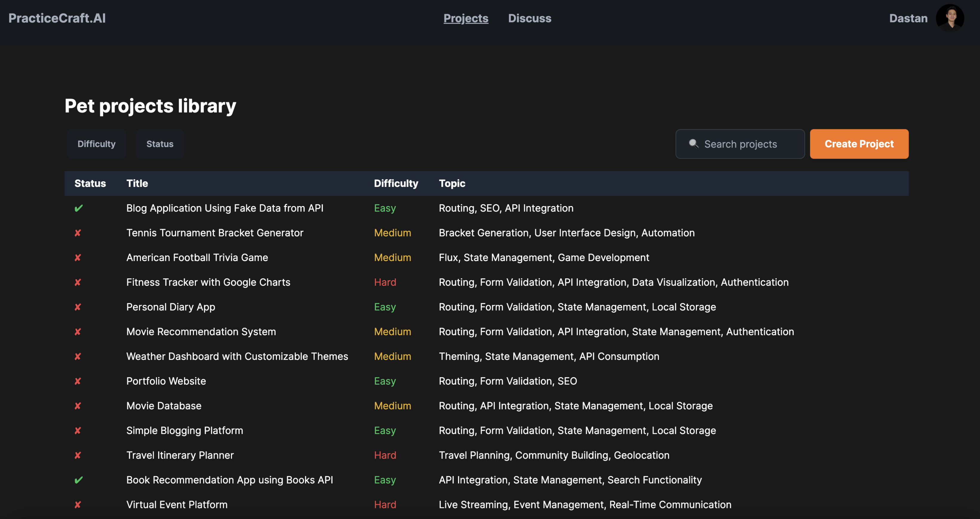Click the magnifying glass search icon
Viewport: 980px width, 519px height.
pos(693,144)
